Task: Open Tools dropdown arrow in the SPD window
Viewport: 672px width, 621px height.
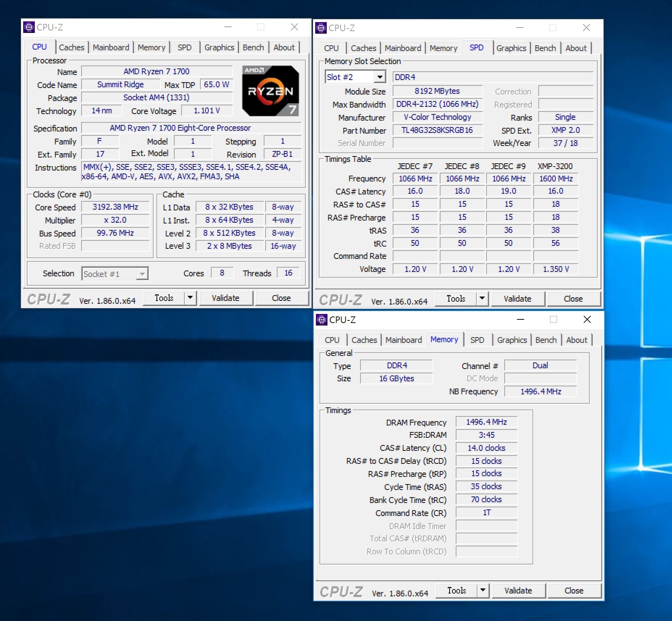Action: pyautogui.click(x=482, y=299)
